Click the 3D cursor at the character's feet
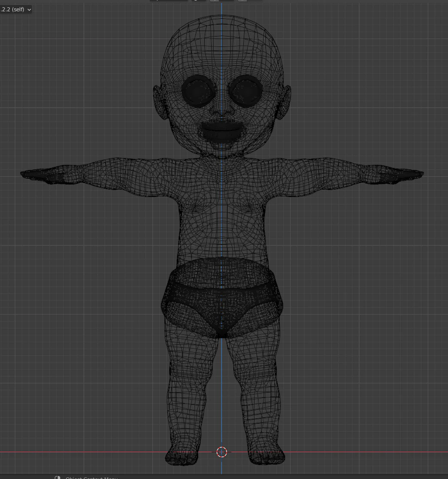The image size is (448, 479). coord(222,452)
